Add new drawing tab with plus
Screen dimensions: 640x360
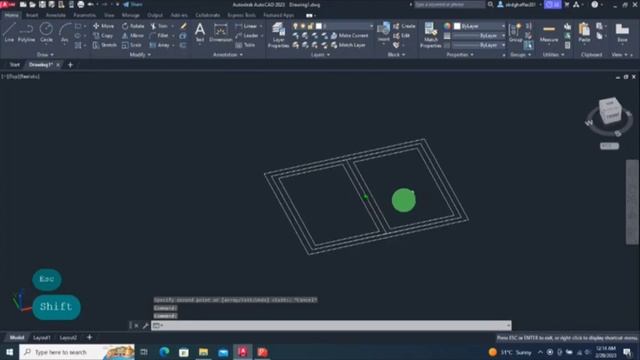click(x=70, y=64)
